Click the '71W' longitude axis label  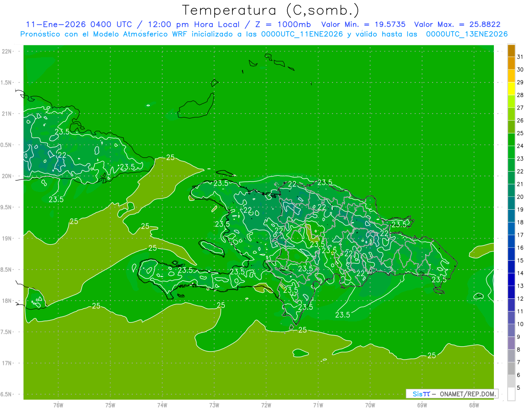tap(318, 405)
